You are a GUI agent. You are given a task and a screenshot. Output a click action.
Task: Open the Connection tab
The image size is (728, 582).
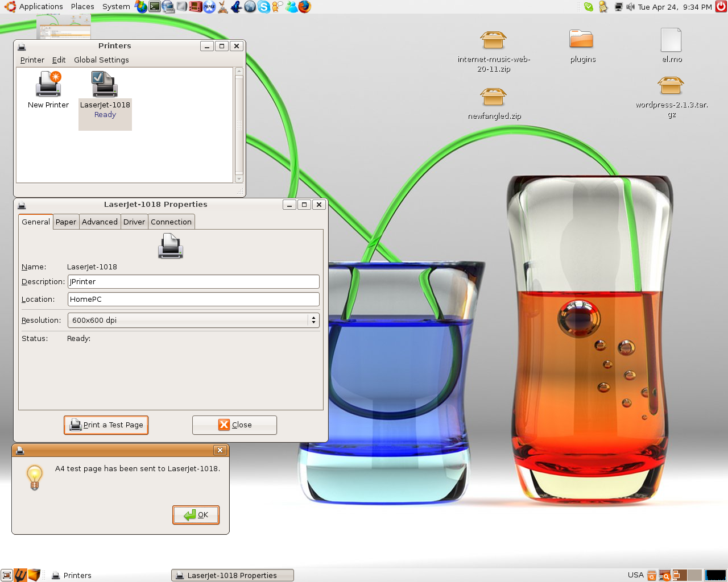(x=171, y=222)
